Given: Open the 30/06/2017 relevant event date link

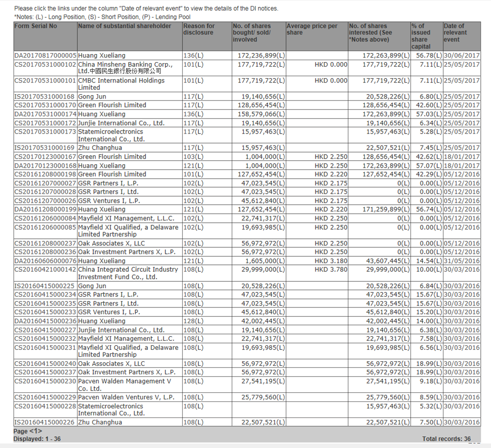Looking at the screenshot, I should [x=461, y=56].
